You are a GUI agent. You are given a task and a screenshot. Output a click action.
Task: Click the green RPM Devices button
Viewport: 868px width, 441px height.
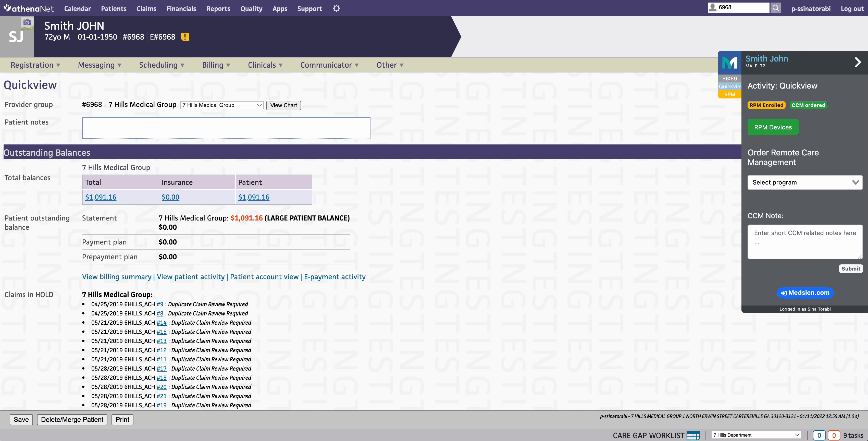pos(773,127)
